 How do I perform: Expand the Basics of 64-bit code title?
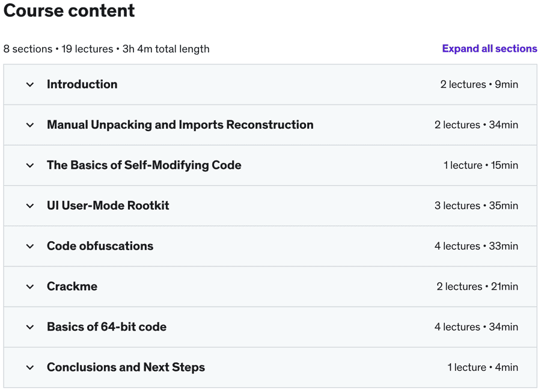coord(107,327)
